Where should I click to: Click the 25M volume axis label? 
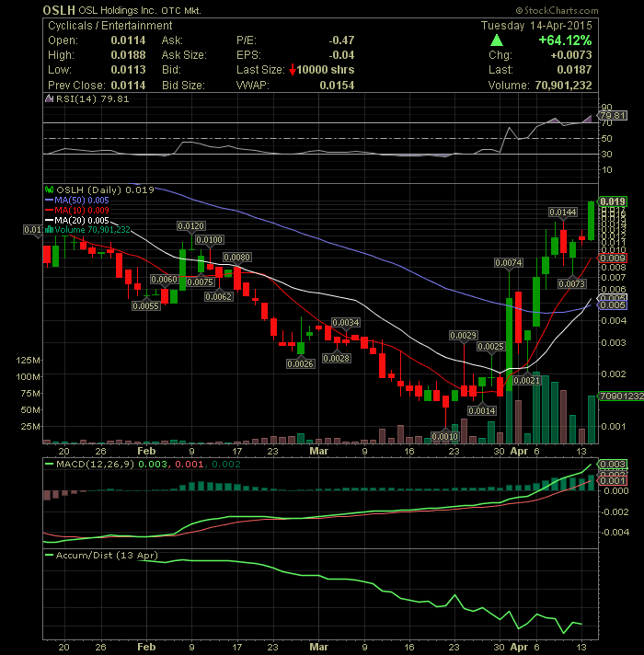point(30,427)
